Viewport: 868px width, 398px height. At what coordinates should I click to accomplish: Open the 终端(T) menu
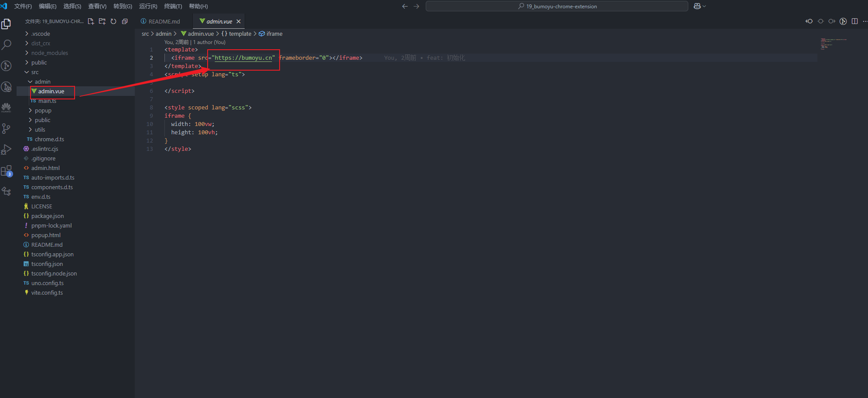(173, 6)
